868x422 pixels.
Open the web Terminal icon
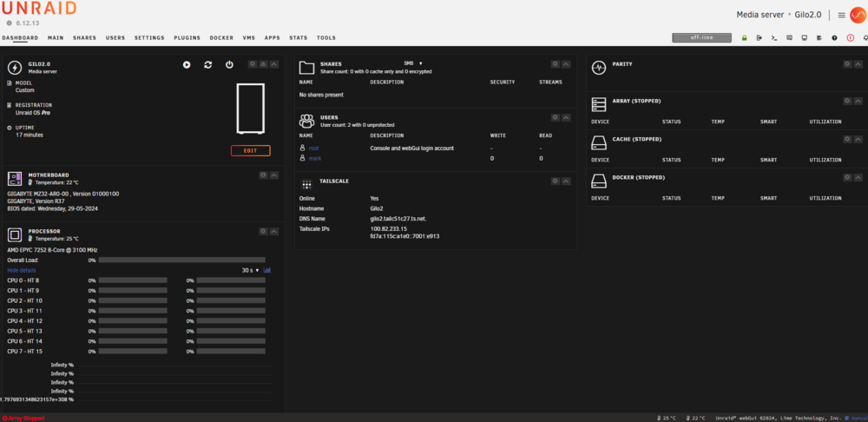(x=774, y=37)
